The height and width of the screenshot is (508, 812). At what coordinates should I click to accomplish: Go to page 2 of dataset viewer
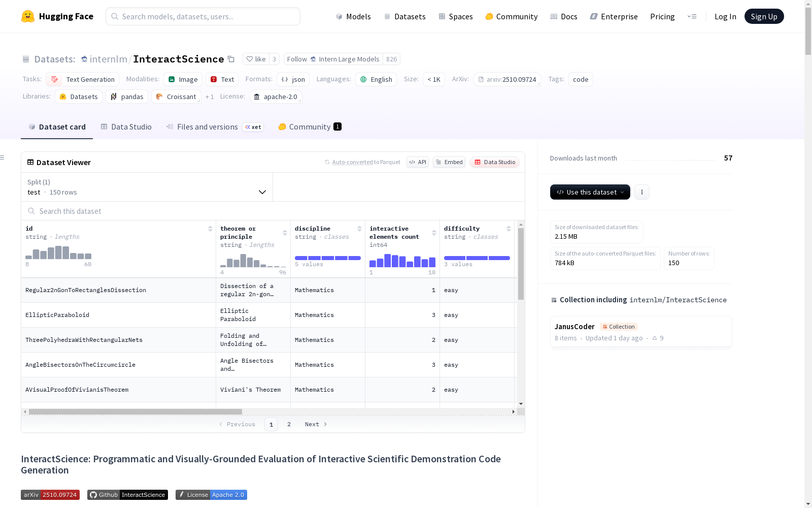click(x=289, y=424)
